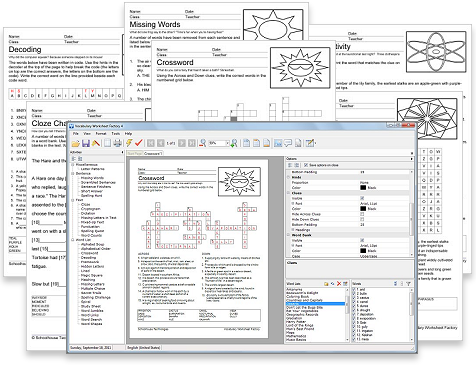Collapse the Text tree node
The image size is (476, 365).
point(73,200)
